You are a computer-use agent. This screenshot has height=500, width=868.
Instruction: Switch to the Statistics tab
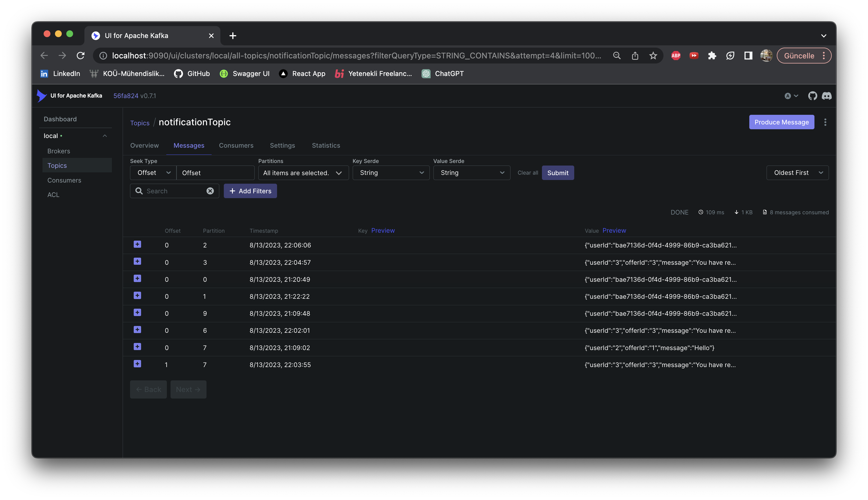[326, 146]
